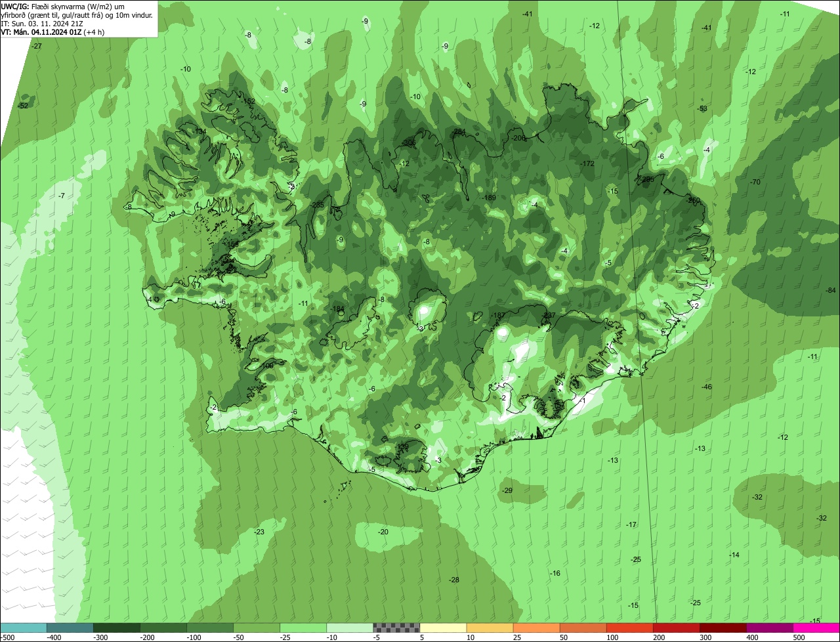The height and width of the screenshot is (642, 840).
Task: Click the orange 25 to 50 legend swatch
Action: (536, 628)
